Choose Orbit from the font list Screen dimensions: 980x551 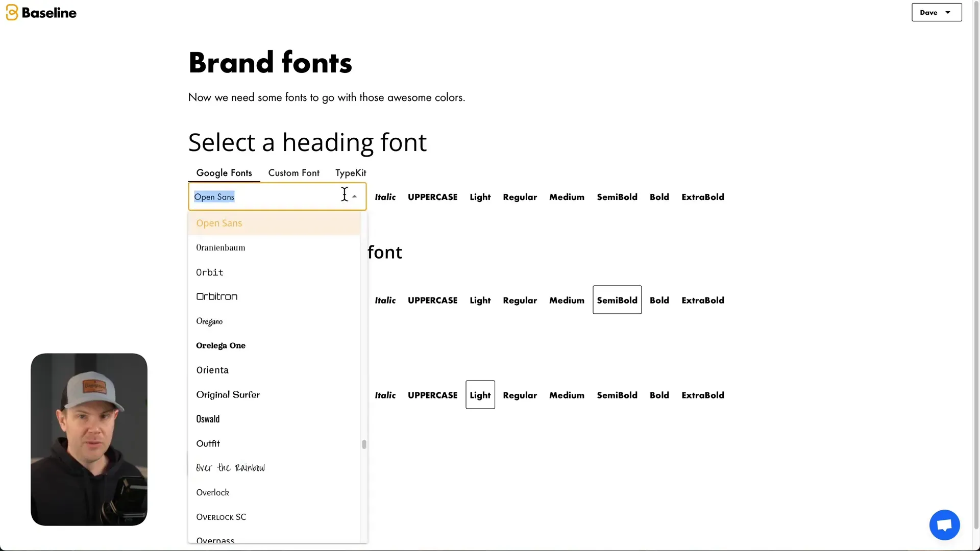(274, 272)
